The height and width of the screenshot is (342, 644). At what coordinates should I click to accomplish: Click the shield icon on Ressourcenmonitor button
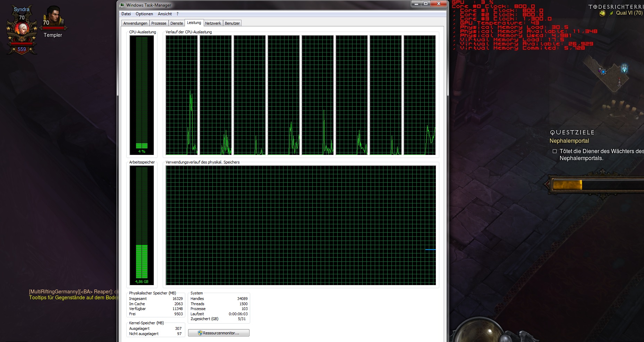click(x=200, y=333)
